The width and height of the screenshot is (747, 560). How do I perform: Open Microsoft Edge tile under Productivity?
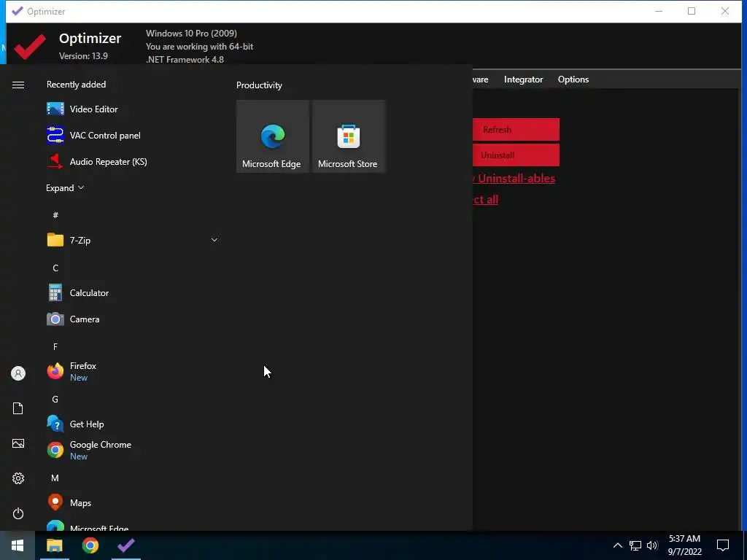273,136
